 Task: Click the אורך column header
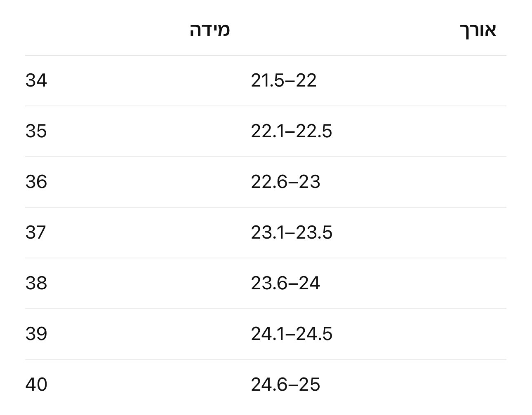click(x=478, y=30)
